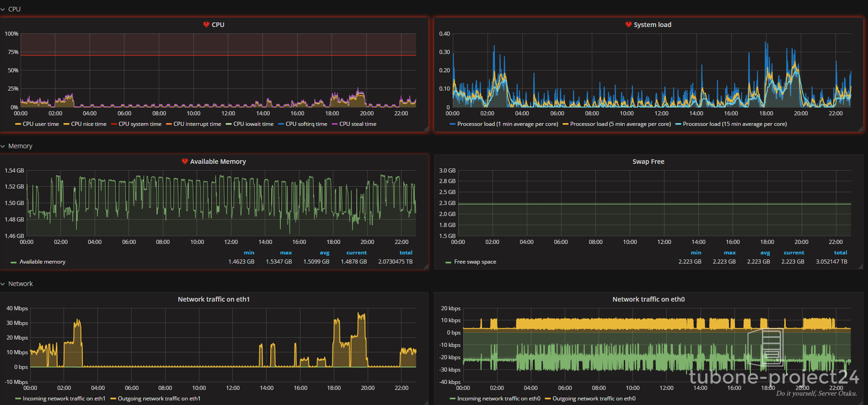Click the resize handle of the CPU panel
The image size is (868, 405).
(426, 130)
